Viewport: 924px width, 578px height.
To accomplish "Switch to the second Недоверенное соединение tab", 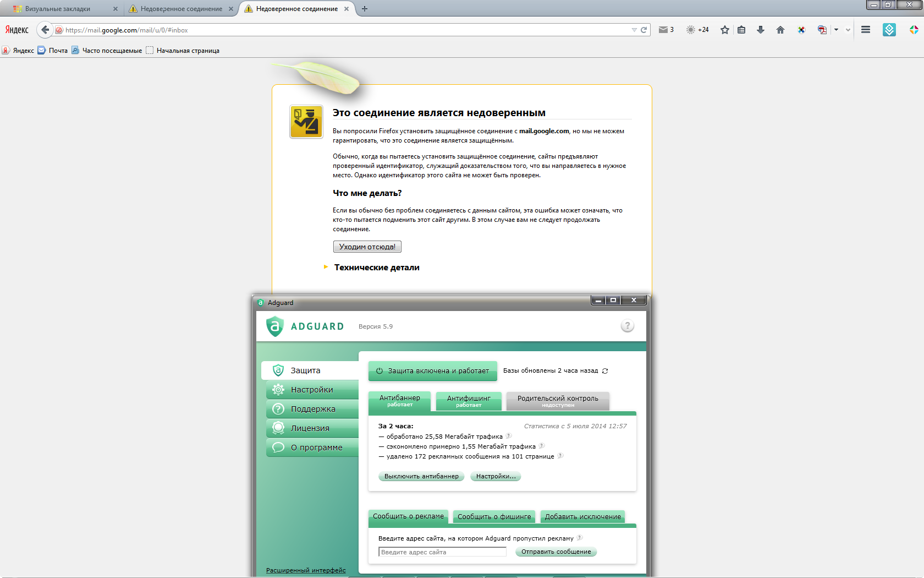I will coord(182,9).
